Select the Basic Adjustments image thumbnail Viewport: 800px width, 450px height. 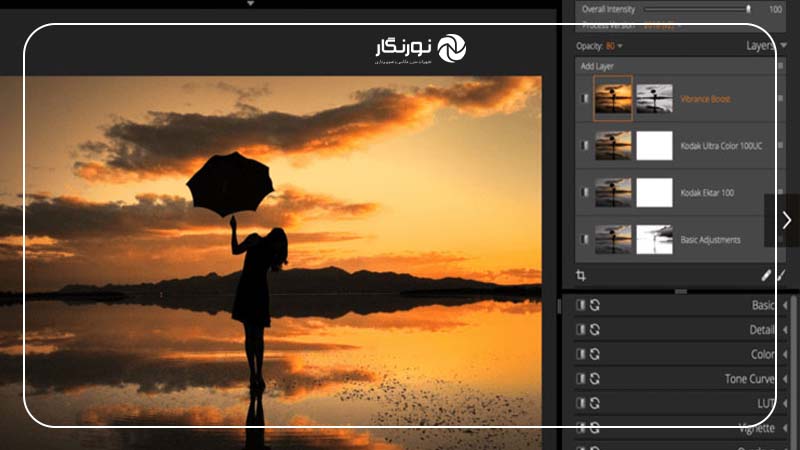613,239
